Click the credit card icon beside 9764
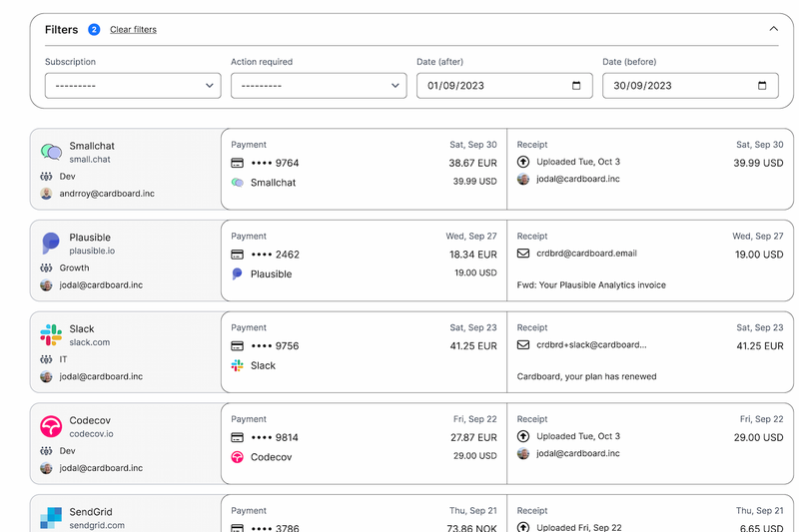799x532 pixels. (238, 163)
